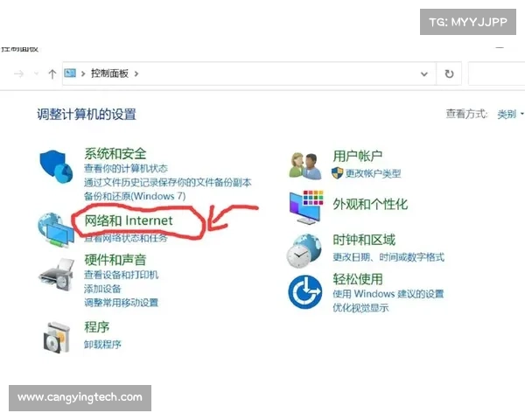Click the forward arrow navigation button

tap(18, 73)
